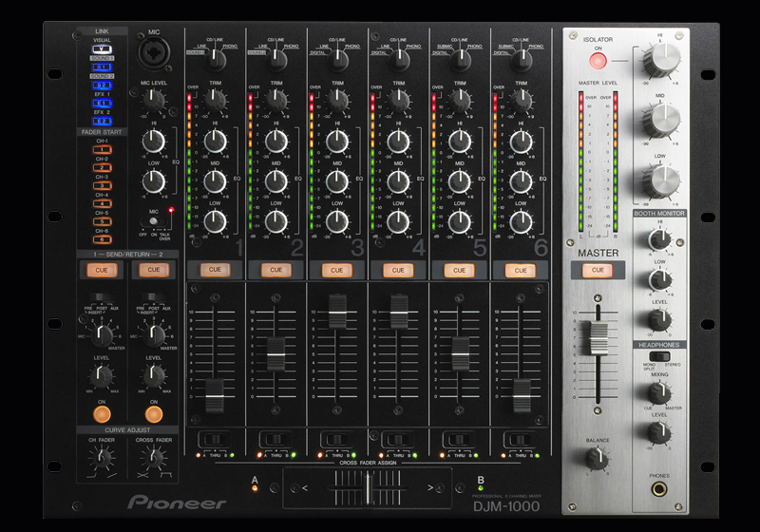Click the CROSS FADER curve adjust knob

pos(154,457)
